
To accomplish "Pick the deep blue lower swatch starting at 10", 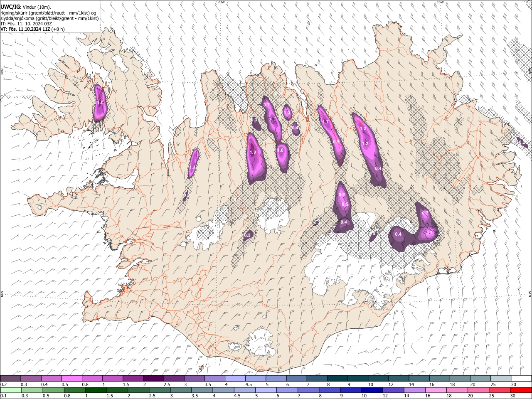I will click(372, 390).
